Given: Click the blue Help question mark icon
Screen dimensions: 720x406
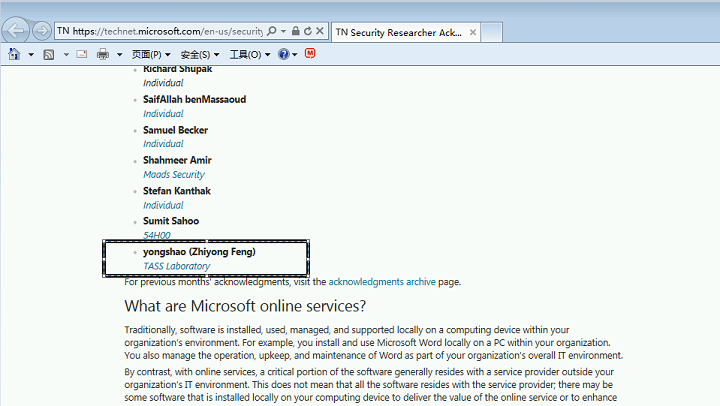Looking at the screenshot, I should tap(284, 54).
